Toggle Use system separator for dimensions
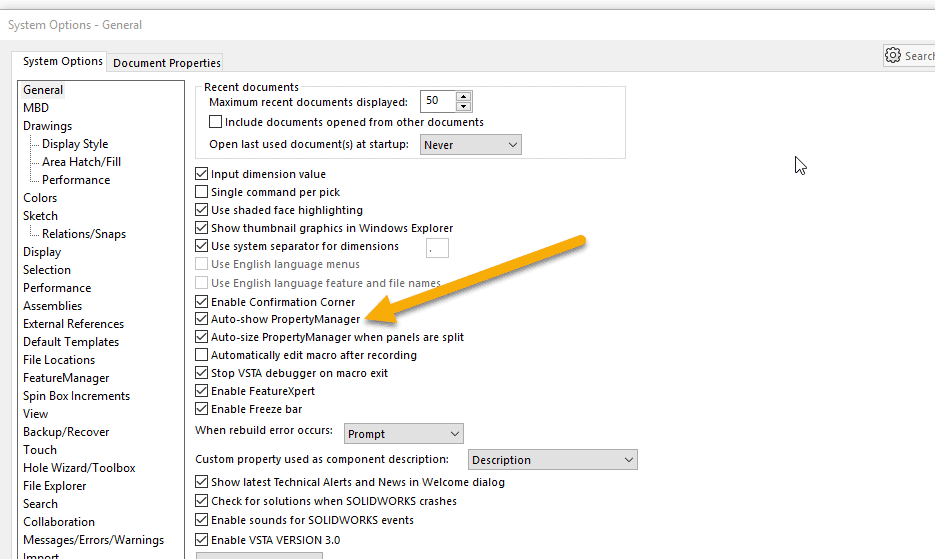935x559 pixels. [202, 245]
